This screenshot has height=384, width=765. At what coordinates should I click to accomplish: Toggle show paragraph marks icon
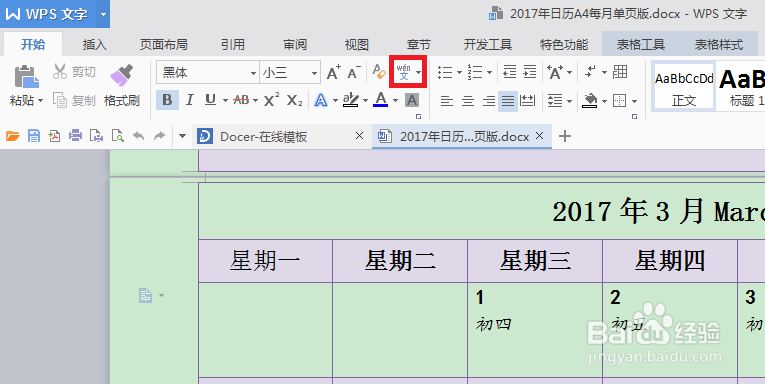[x=590, y=72]
